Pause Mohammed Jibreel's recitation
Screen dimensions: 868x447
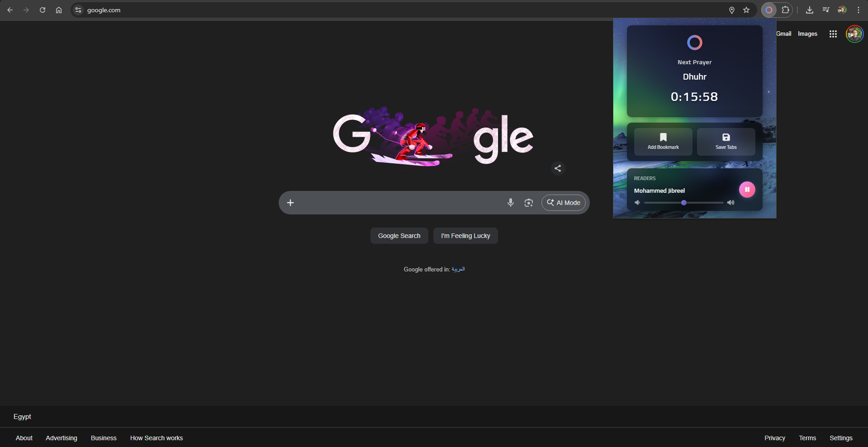click(x=747, y=190)
